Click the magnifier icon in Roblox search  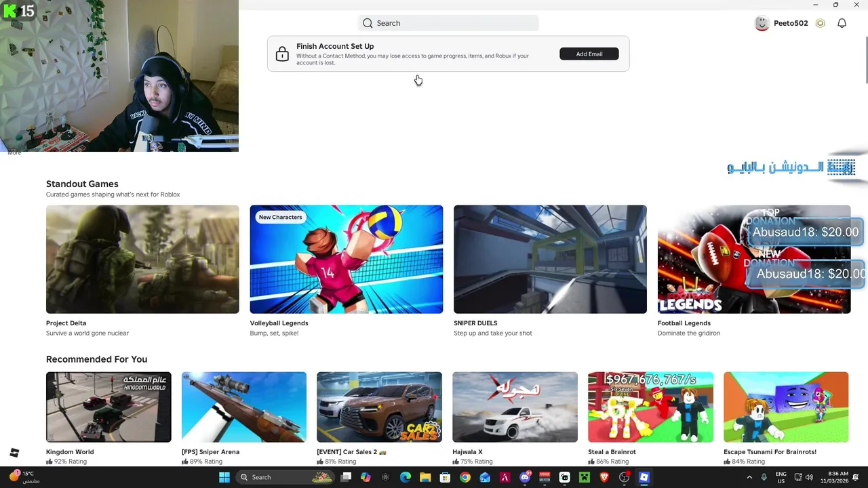368,23
